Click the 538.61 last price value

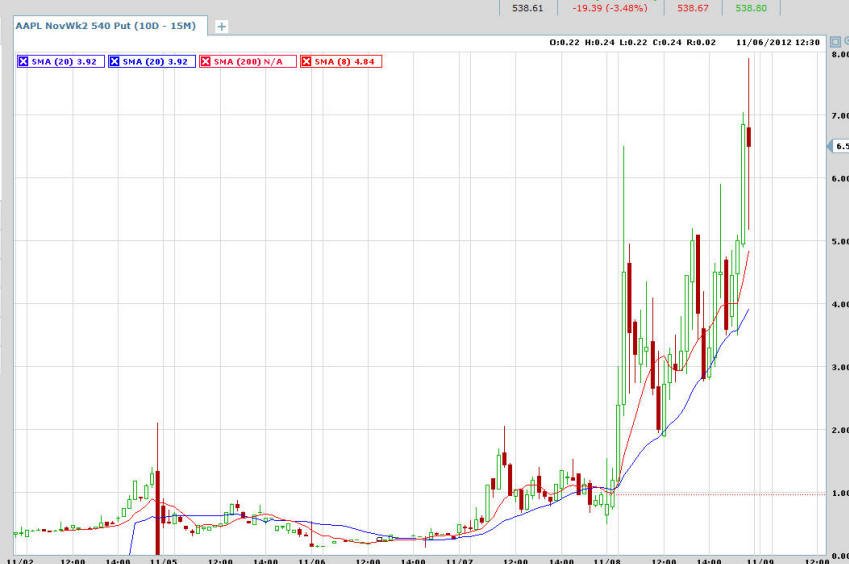click(527, 8)
